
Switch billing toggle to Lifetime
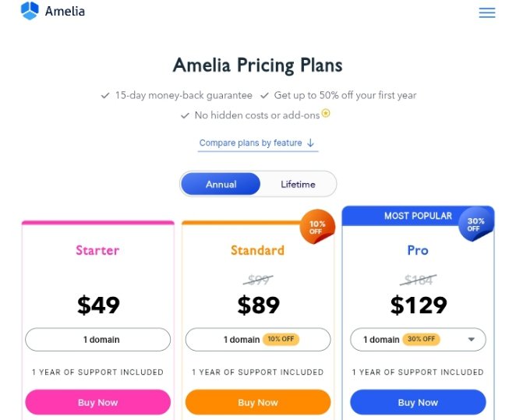298,184
